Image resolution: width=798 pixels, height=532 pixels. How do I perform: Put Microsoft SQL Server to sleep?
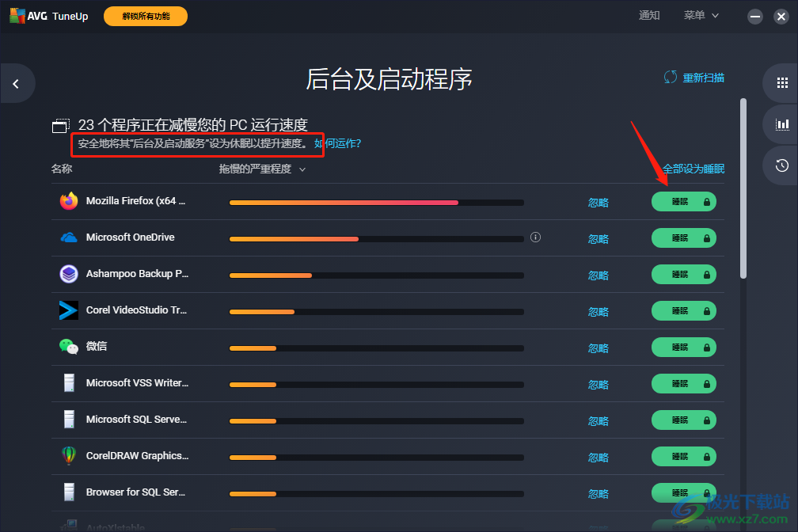pos(683,420)
